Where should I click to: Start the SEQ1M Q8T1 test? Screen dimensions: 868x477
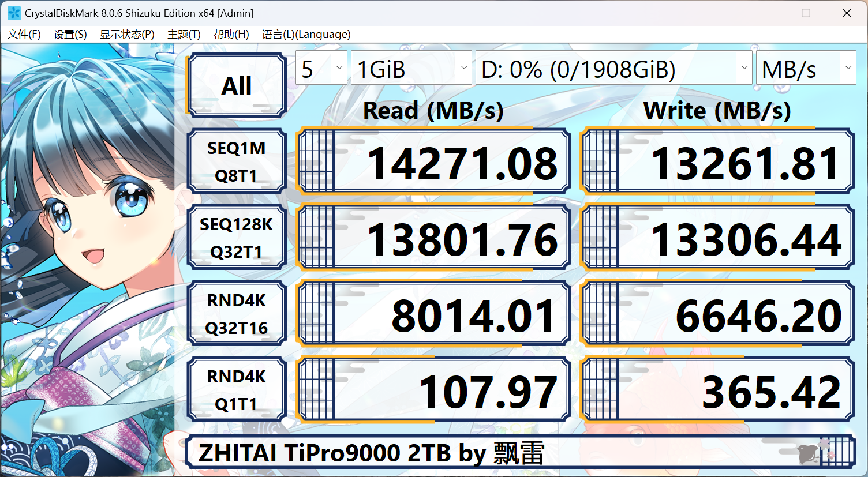coord(237,161)
